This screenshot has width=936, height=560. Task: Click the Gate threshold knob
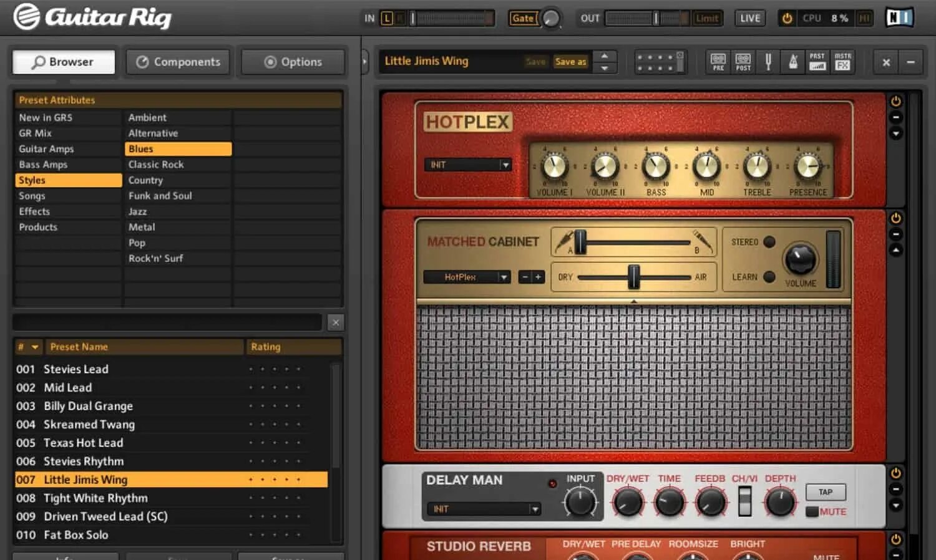point(550,18)
